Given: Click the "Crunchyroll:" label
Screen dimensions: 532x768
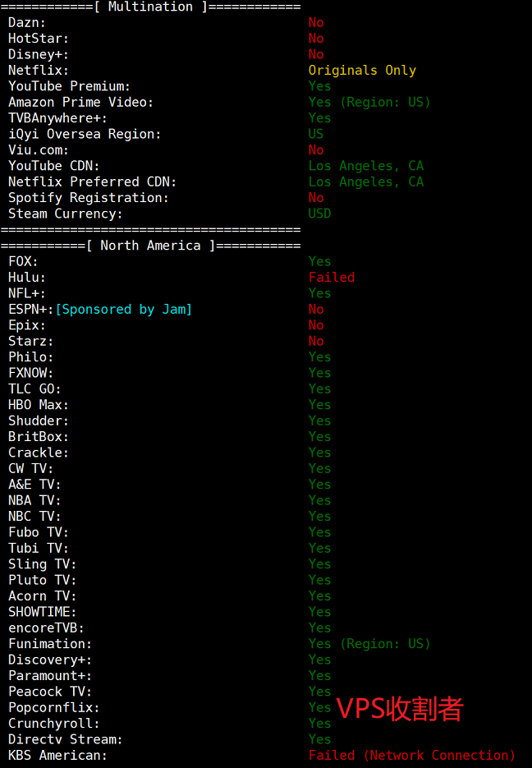Looking at the screenshot, I should point(54,724).
